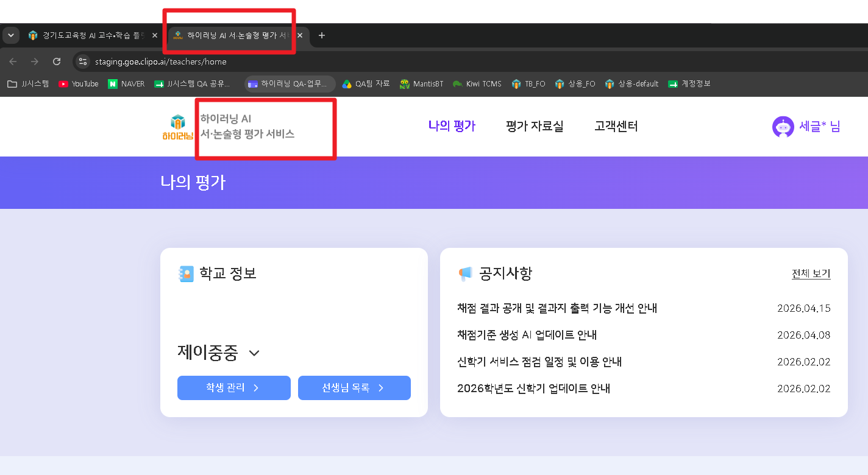Image resolution: width=868 pixels, height=475 pixels.
Task: Click the date 2026.04.08
Action: coord(803,335)
